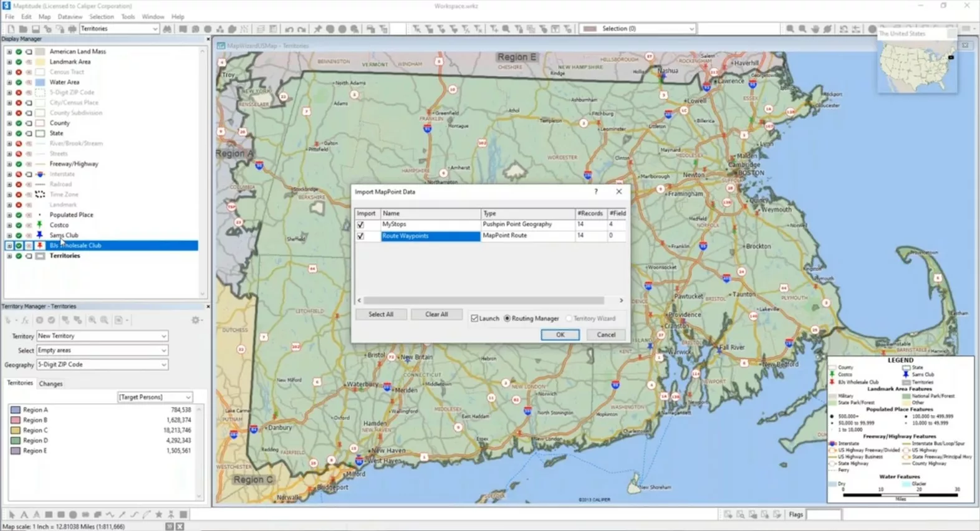The height and width of the screenshot is (531, 980).
Task: Click the Undo arrow in the toolbar
Action: pos(289,29)
